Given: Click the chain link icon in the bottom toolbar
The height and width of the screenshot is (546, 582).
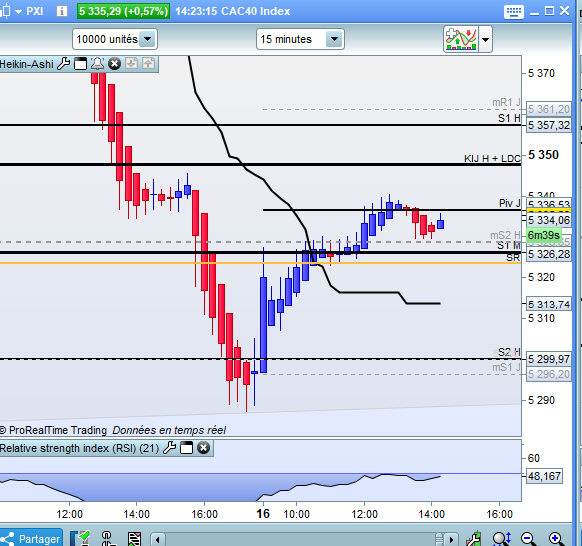Looking at the screenshot, I should (107, 538).
